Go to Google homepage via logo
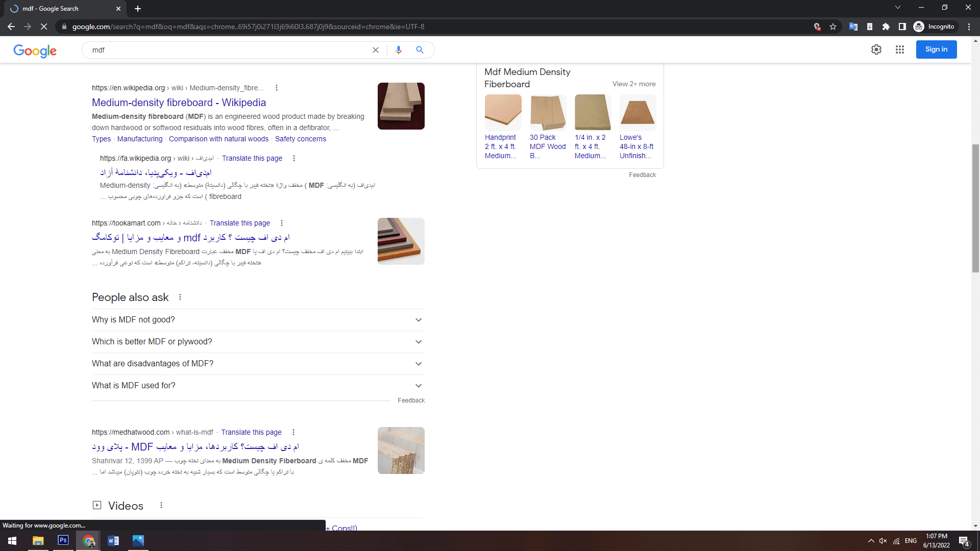 click(x=35, y=51)
